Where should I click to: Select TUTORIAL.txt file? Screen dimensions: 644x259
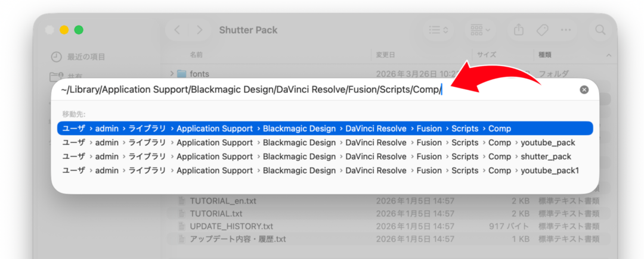pyautogui.click(x=216, y=214)
